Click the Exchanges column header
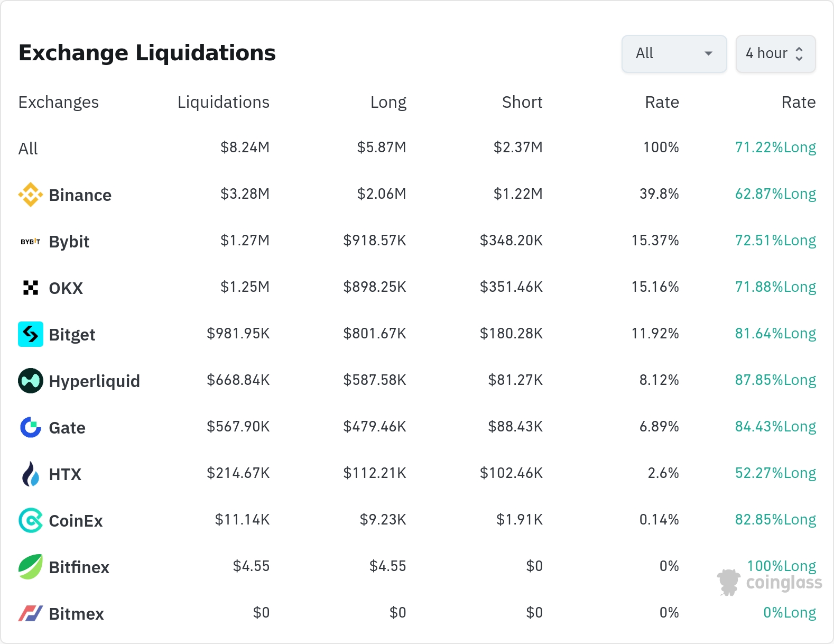This screenshot has height=644, width=834. pos(59,102)
